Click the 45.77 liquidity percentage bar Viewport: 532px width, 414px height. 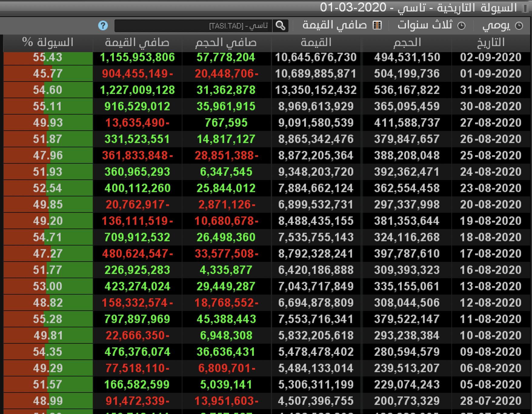[x=48, y=74]
